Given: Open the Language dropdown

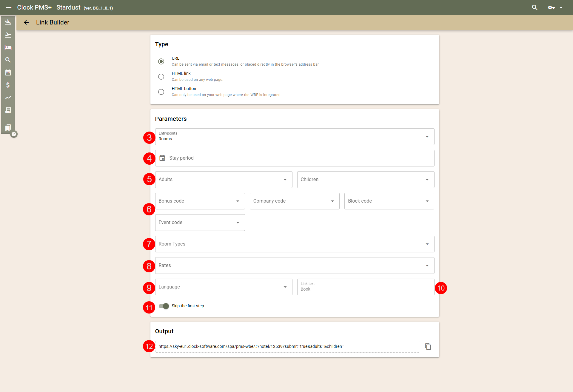Looking at the screenshot, I should pyautogui.click(x=223, y=287).
